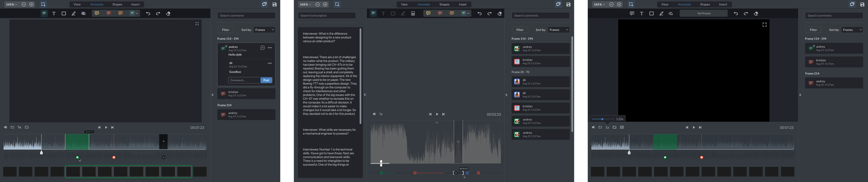Open more options for dk's Goodbye reply
The image size is (868, 182).
(x=270, y=63)
